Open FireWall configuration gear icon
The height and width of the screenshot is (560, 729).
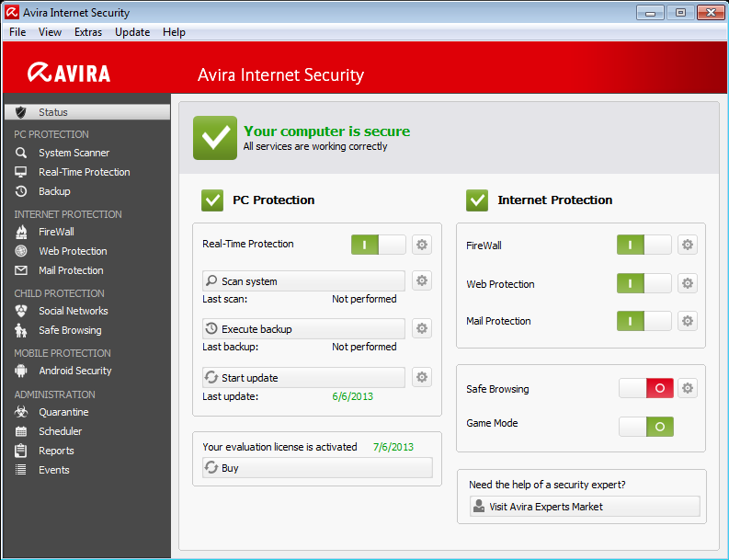687,245
